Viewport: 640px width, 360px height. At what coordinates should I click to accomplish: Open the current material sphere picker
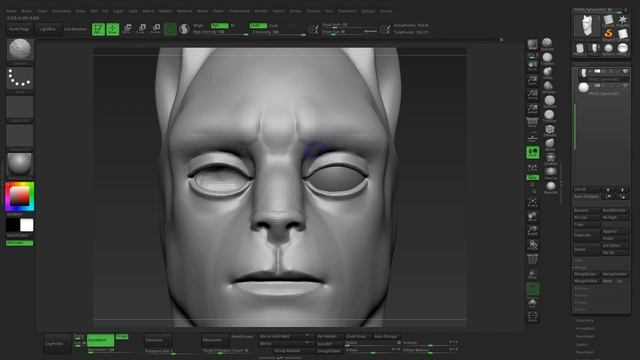[x=20, y=164]
